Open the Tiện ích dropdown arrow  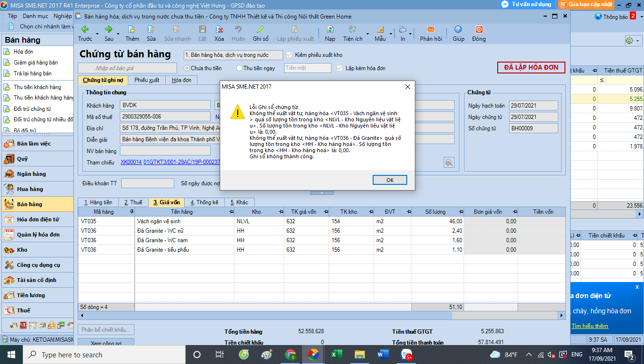click(x=367, y=34)
